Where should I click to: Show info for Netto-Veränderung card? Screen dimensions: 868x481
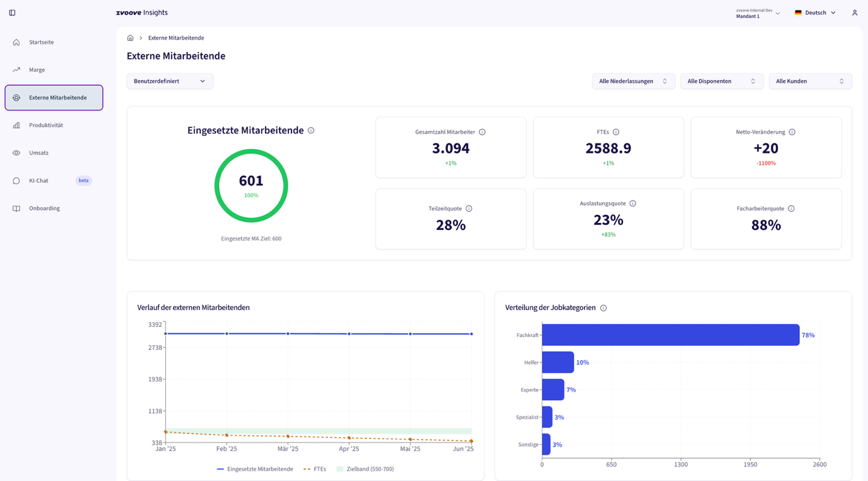(x=792, y=132)
